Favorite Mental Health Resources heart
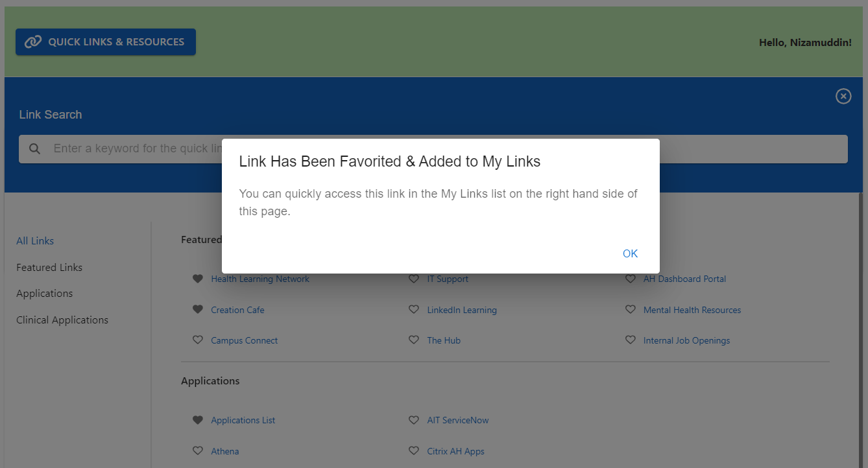This screenshot has width=868, height=468. point(631,310)
